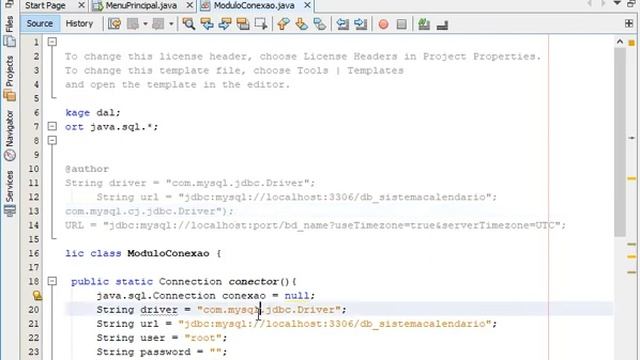640x360 pixels.
Task: Click the Comment lines toolbar icon
Action: [424, 24]
